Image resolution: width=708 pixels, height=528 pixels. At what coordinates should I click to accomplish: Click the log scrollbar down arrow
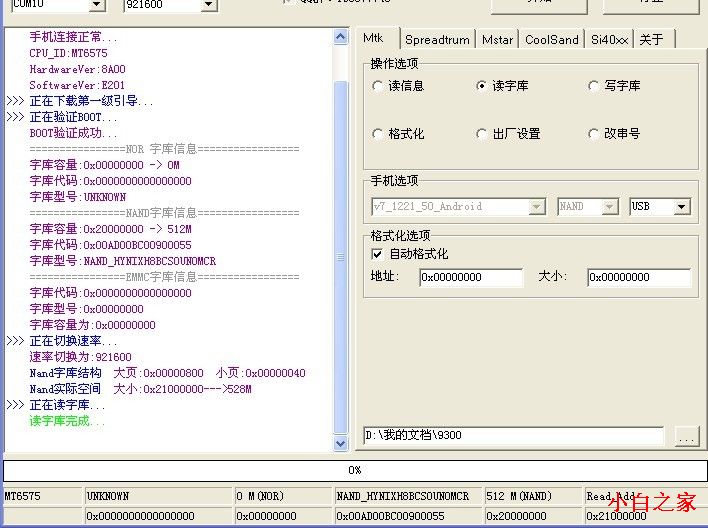click(x=341, y=444)
